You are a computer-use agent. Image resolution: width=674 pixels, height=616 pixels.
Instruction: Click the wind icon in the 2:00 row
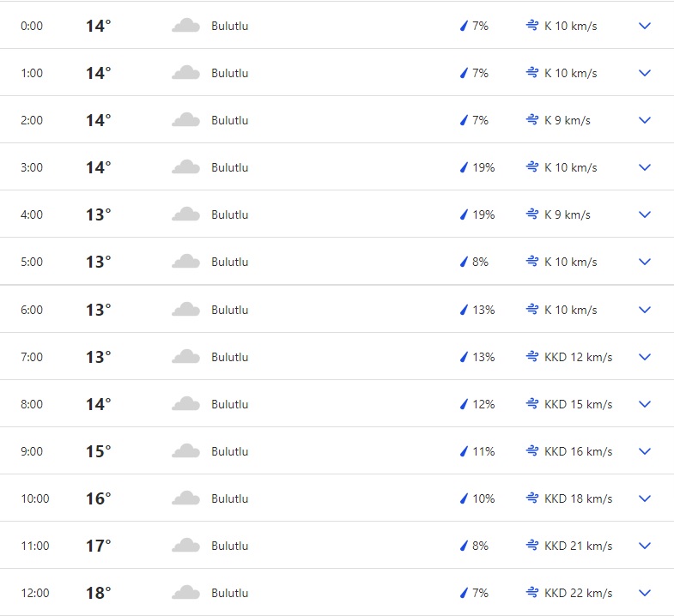click(x=532, y=120)
